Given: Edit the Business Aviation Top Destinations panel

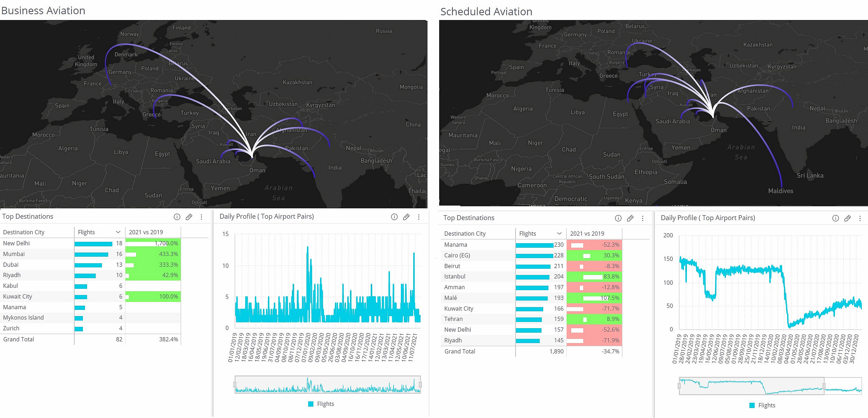Looking at the screenshot, I should point(189,217).
